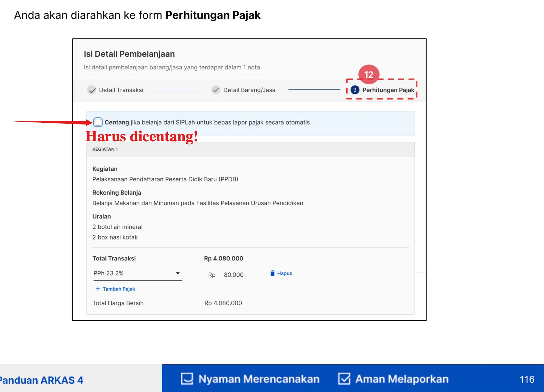Click the Hapus trash icon
Screen dimensions: 544x392
[272, 273]
